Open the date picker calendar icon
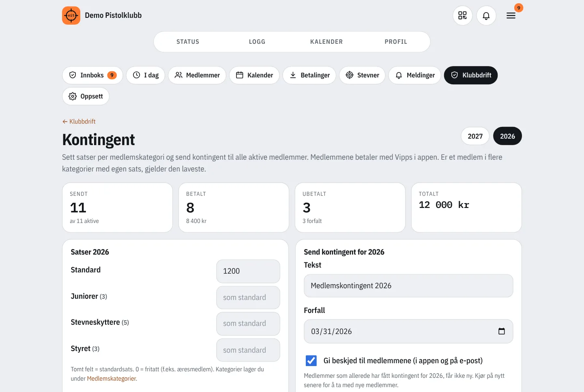 pos(502,331)
